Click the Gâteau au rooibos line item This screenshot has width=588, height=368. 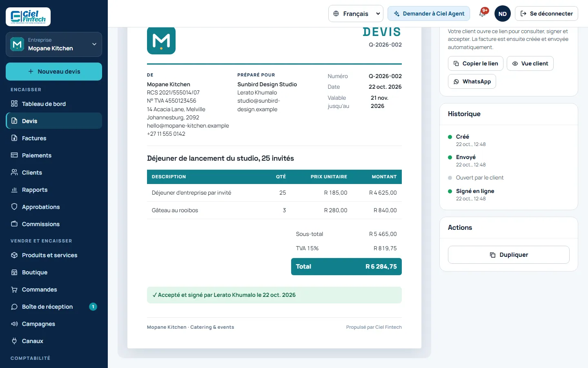point(274,210)
